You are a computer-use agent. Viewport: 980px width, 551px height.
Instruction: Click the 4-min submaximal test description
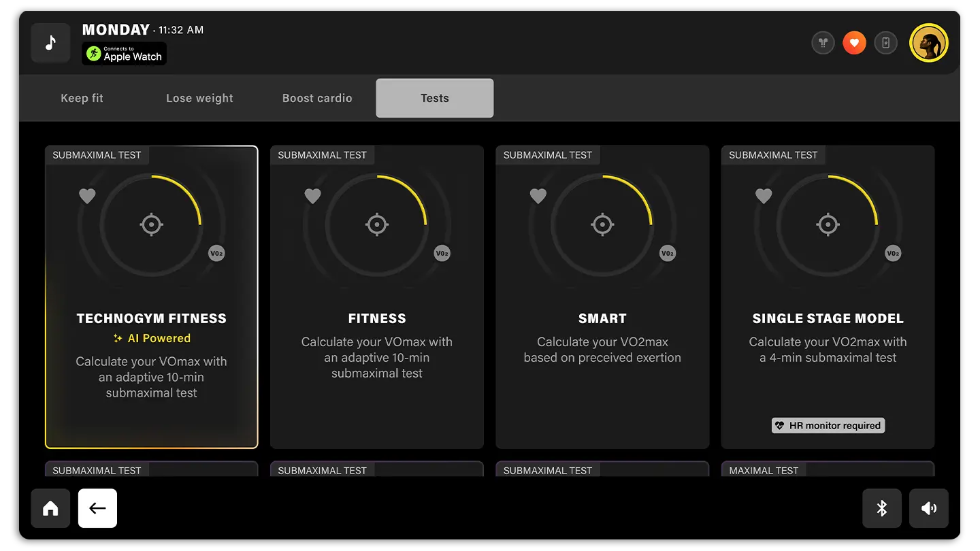[x=828, y=350]
